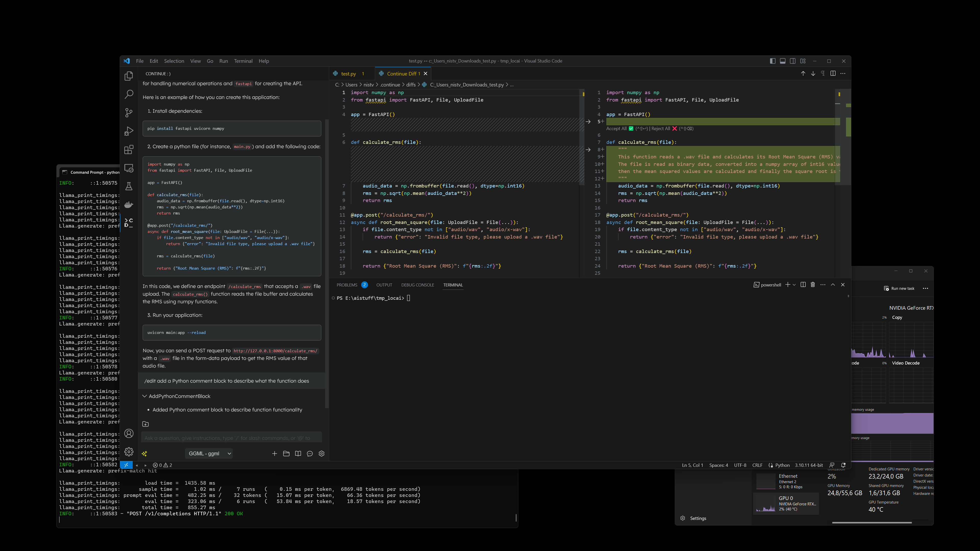
Task: Start new Continue session plus icon
Action: 274,453
